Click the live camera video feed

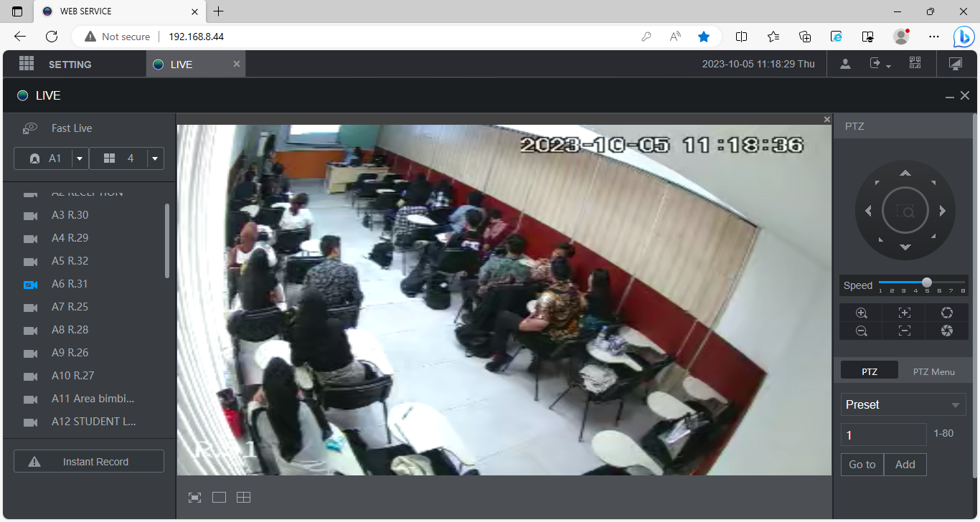click(504, 300)
